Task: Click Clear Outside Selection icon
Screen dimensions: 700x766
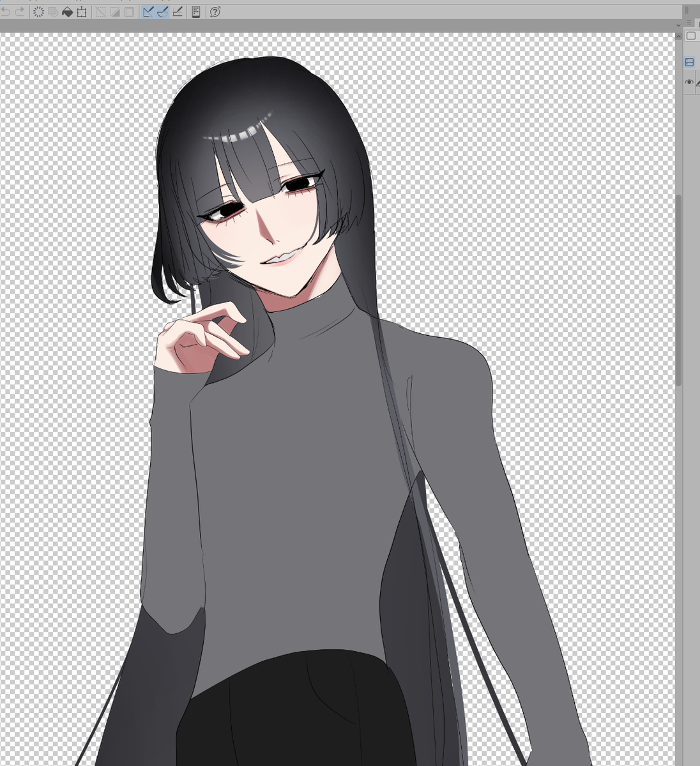Action: pos(53,11)
